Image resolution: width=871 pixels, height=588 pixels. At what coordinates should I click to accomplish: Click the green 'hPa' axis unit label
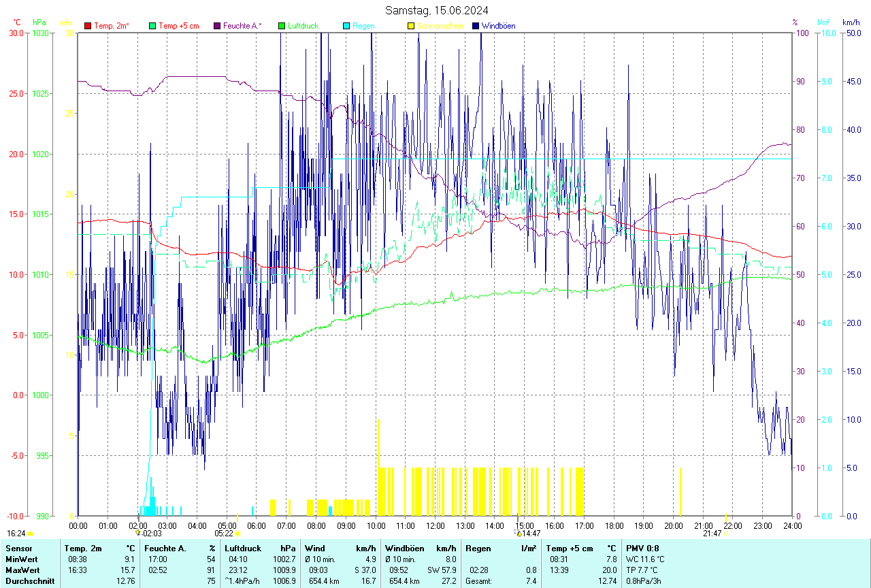click(x=39, y=22)
